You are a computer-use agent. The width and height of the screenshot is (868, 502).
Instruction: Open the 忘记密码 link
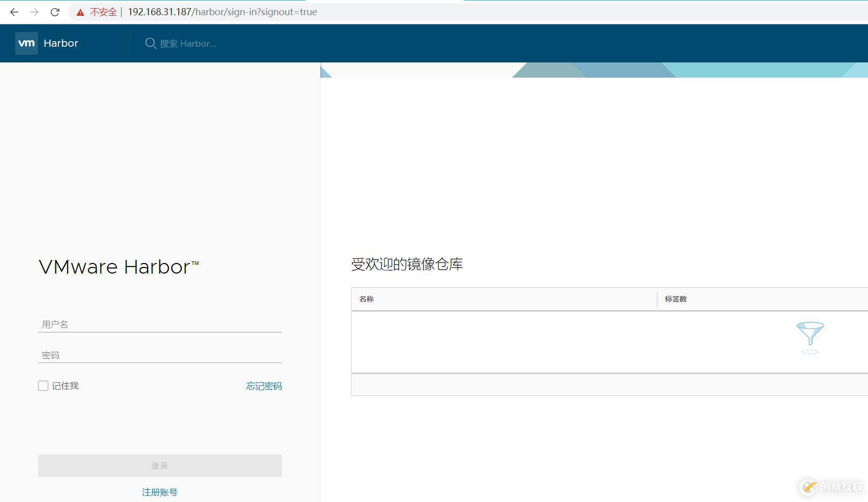coord(264,386)
